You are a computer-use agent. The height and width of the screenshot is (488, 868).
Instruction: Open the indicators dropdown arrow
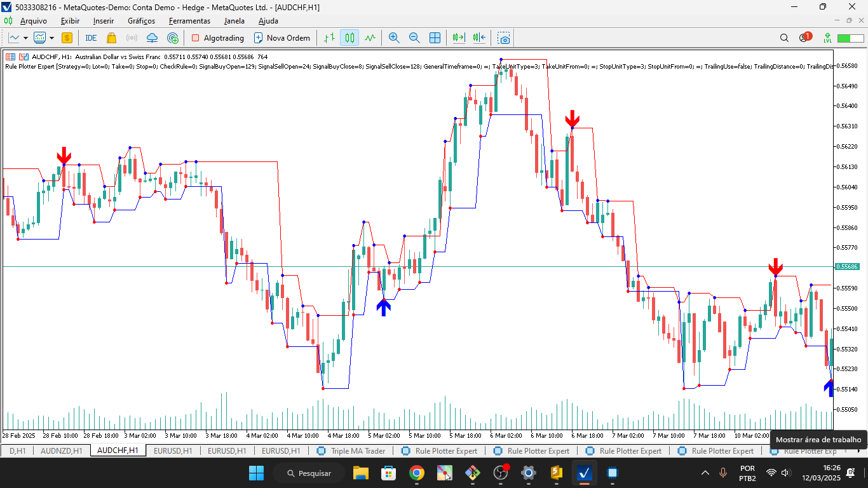(51, 37)
